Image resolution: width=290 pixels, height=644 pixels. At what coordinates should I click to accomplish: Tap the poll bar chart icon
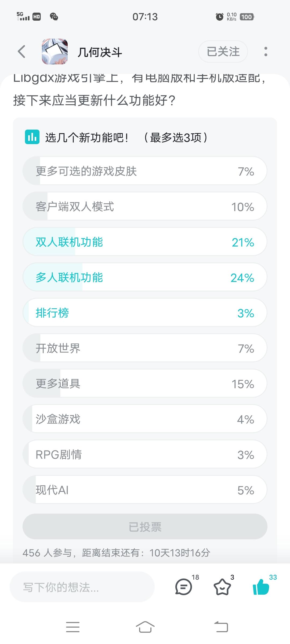click(x=32, y=137)
